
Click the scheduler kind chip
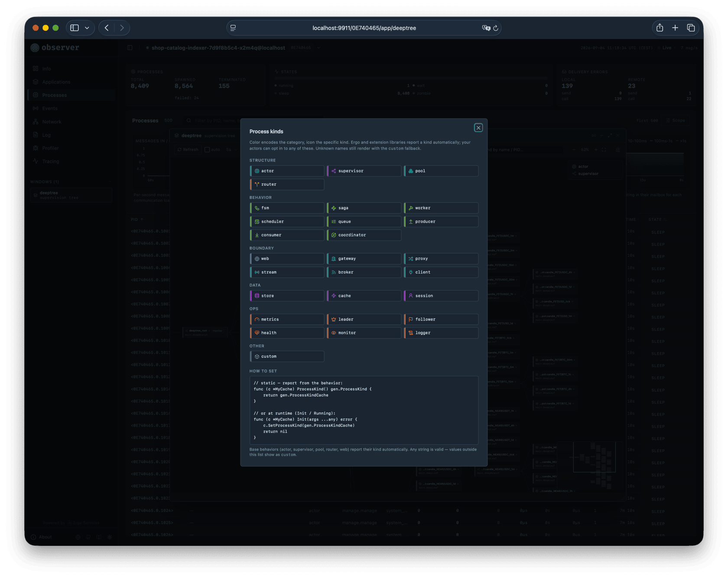[287, 222]
